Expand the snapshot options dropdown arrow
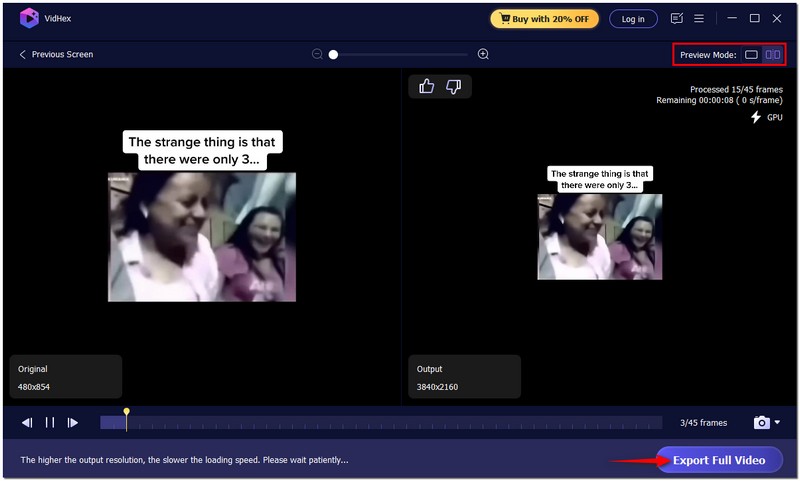Viewport: 800px width, 481px height. (x=778, y=424)
